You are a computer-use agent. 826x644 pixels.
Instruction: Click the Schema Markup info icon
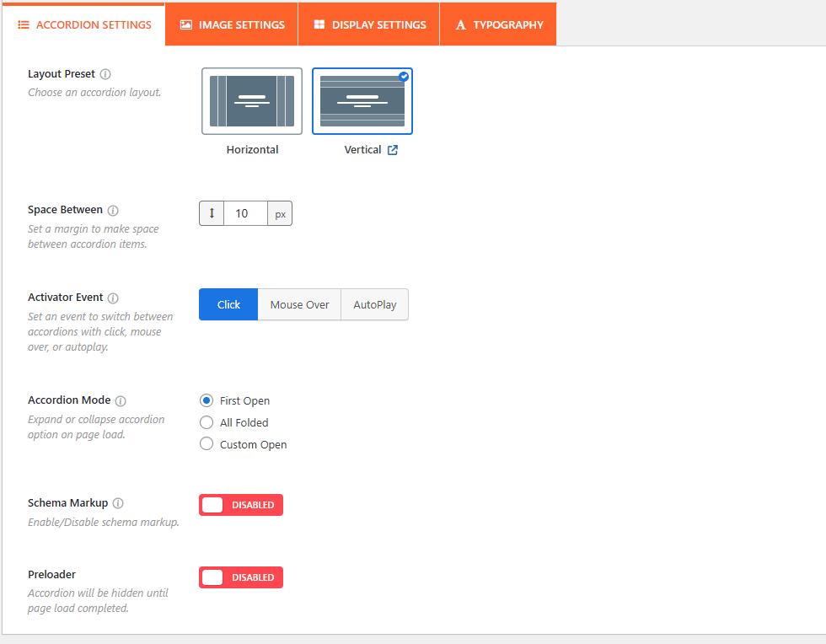[x=118, y=503]
